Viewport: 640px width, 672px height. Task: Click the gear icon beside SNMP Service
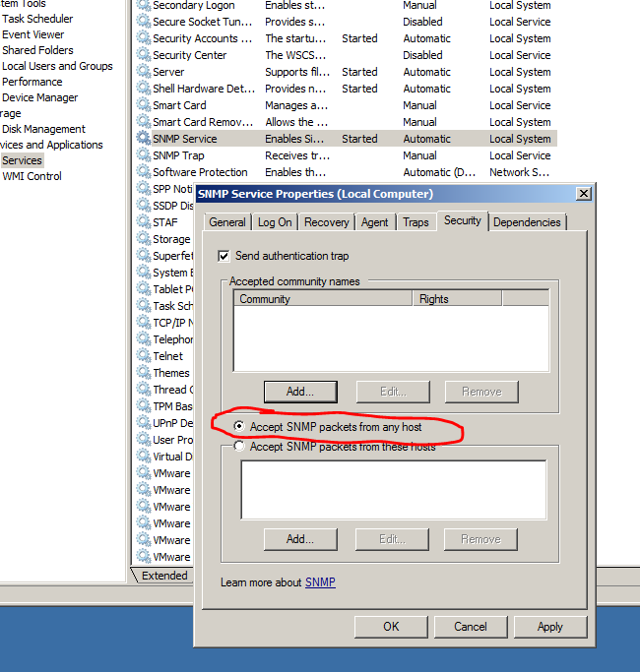(144, 138)
